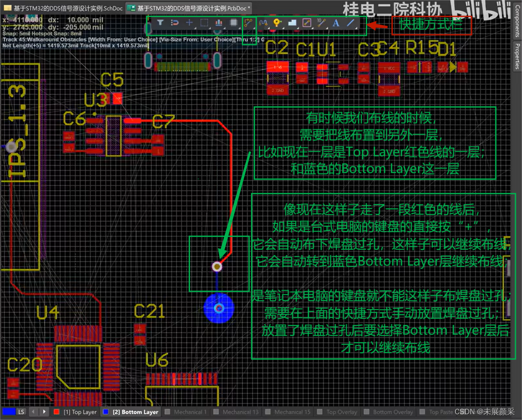This screenshot has width=522, height=420.
Task: Click the U6 designator label
Action: (157, 360)
